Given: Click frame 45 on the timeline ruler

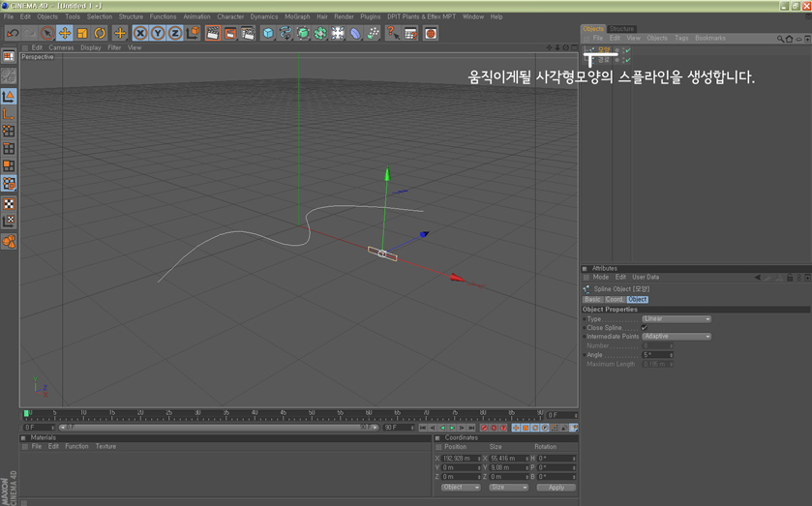Looking at the screenshot, I should coord(283,415).
